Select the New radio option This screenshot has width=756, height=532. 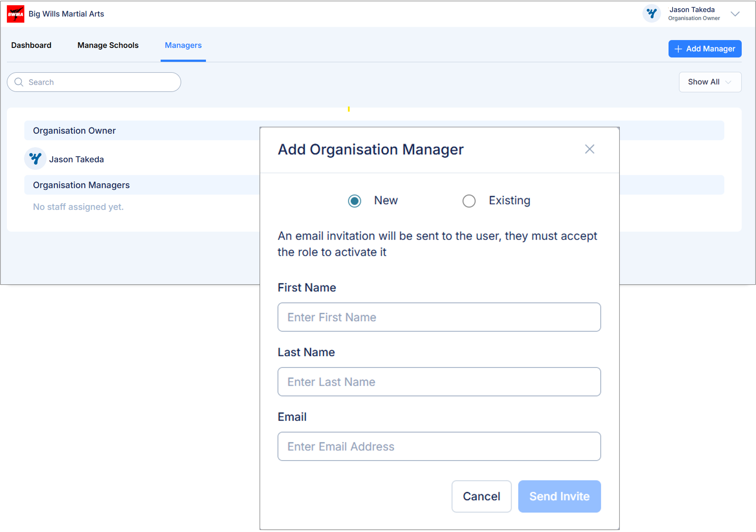coord(355,201)
